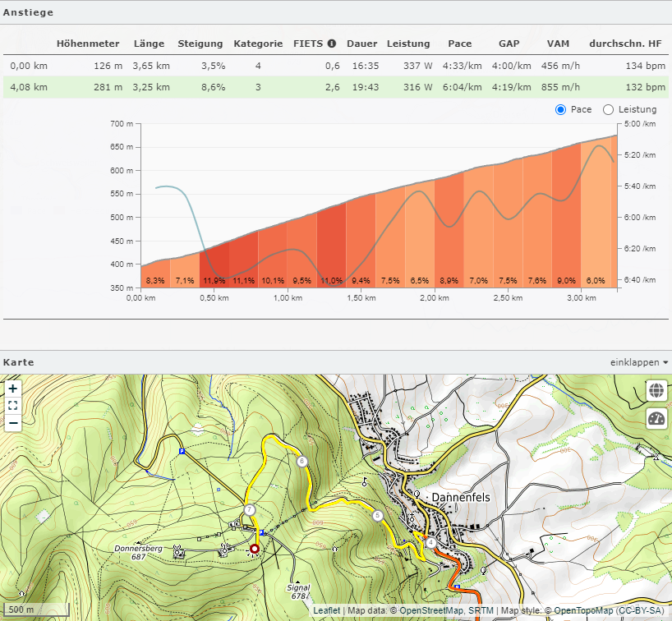Click the Leaflet attribution link
The image size is (672, 621).
325,611
